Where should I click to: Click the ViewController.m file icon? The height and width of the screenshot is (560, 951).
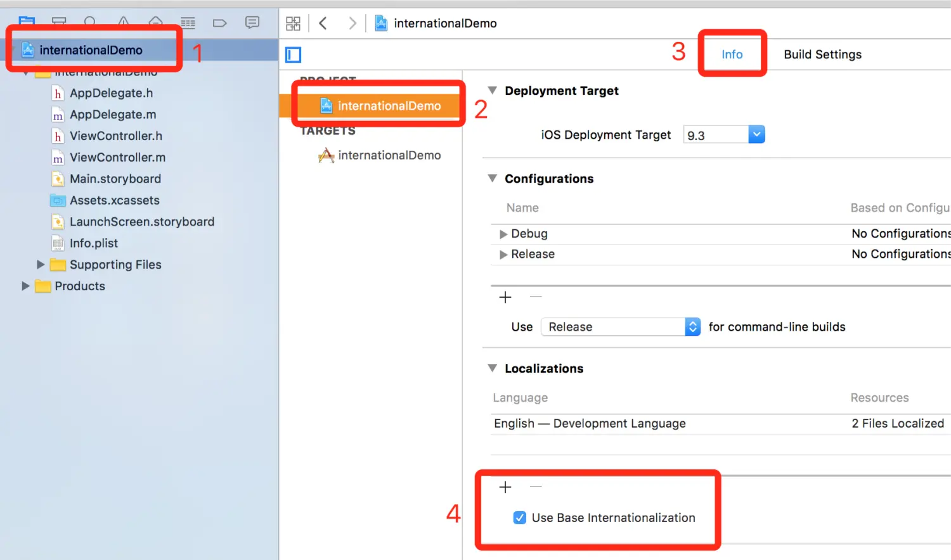[x=58, y=158]
